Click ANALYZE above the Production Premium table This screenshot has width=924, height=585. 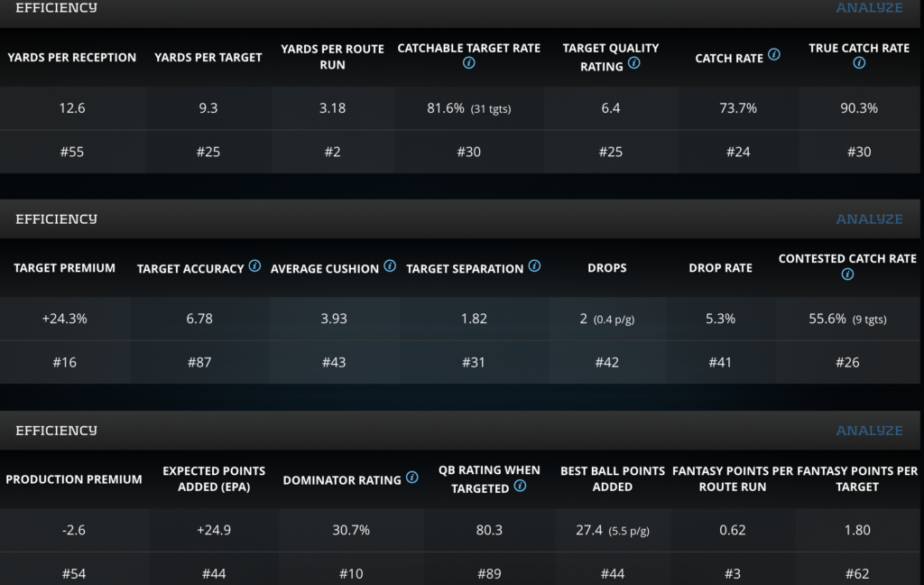pos(869,431)
